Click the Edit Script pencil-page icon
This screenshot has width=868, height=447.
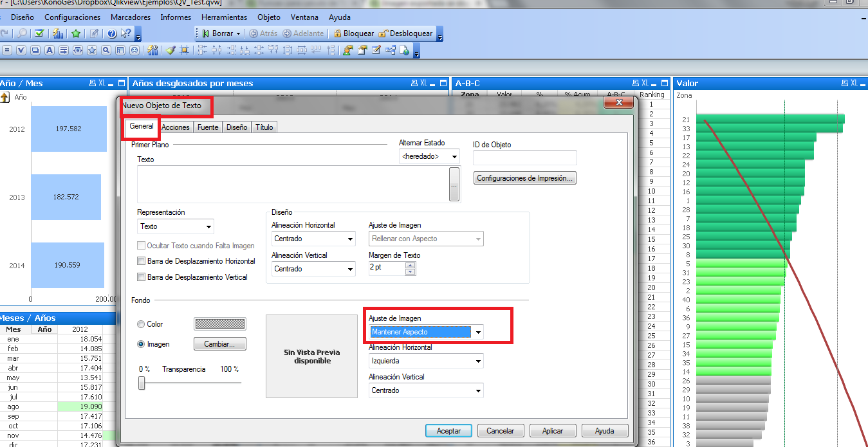[376, 50]
